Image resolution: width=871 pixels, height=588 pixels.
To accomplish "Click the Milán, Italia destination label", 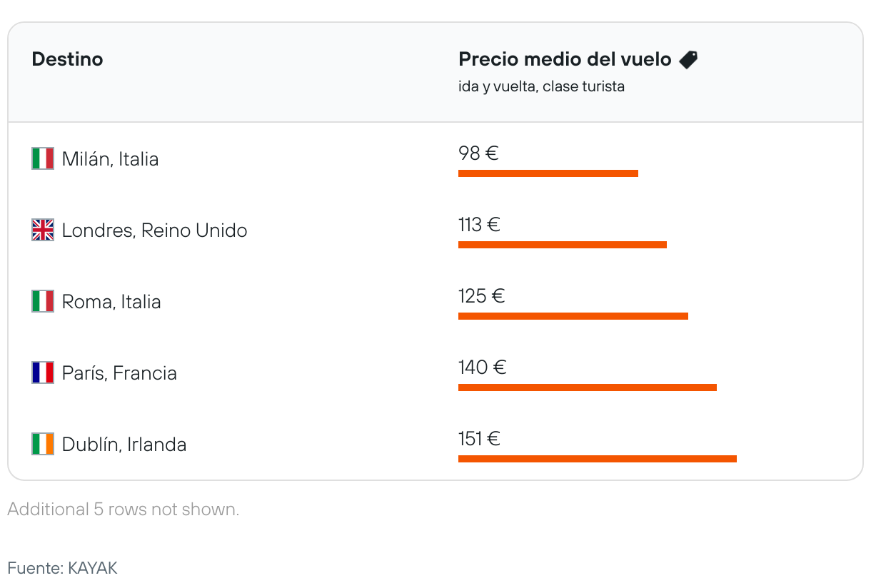I will click(110, 158).
